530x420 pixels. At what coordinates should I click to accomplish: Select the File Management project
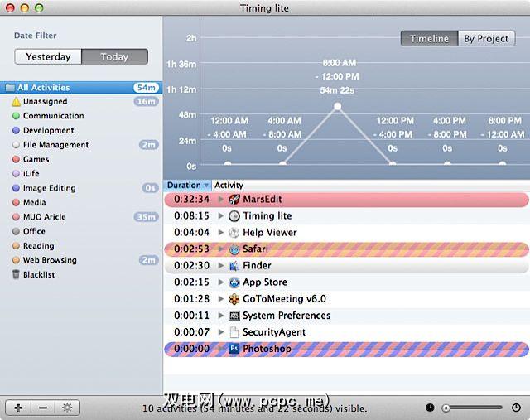[81, 145]
